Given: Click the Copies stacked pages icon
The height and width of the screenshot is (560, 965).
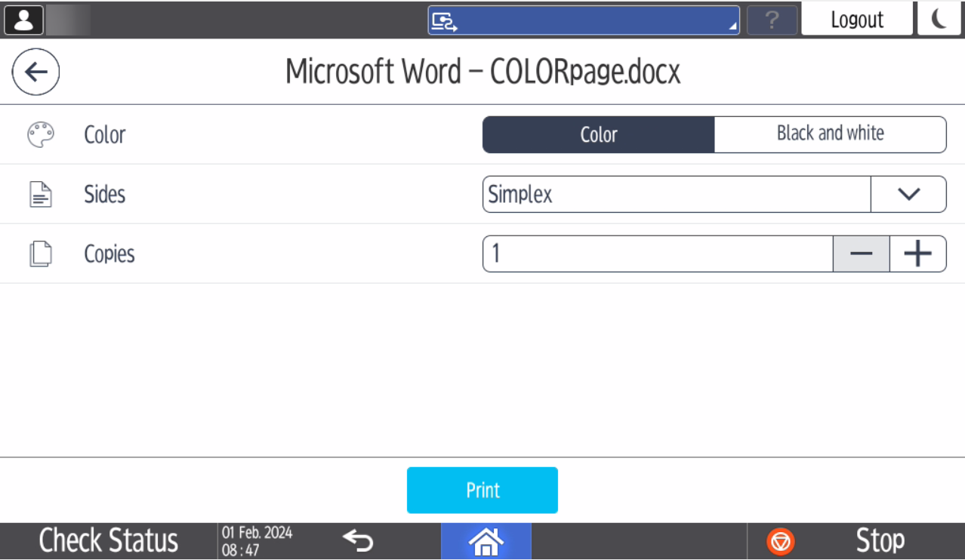Looking at the screenshot, I should tap(41, 254).
